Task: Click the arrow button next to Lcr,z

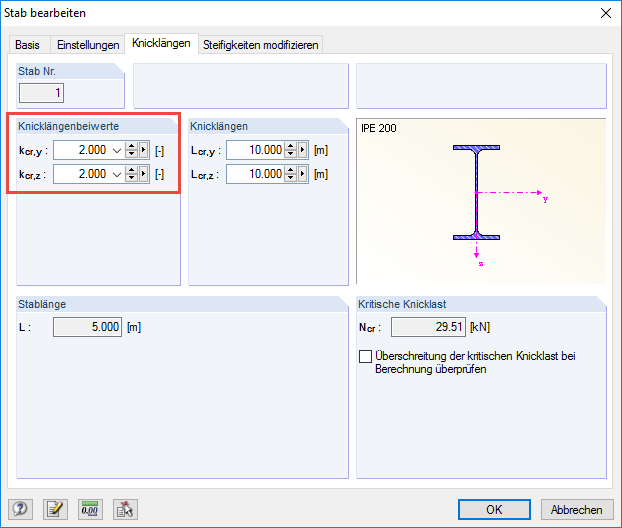Action: coord(303,174)
